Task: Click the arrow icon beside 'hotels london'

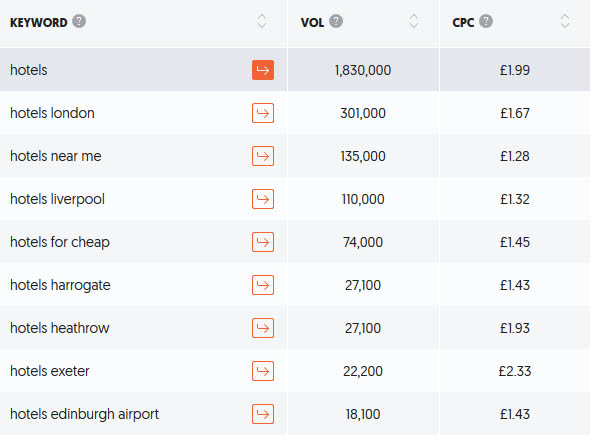Action: 263,113
